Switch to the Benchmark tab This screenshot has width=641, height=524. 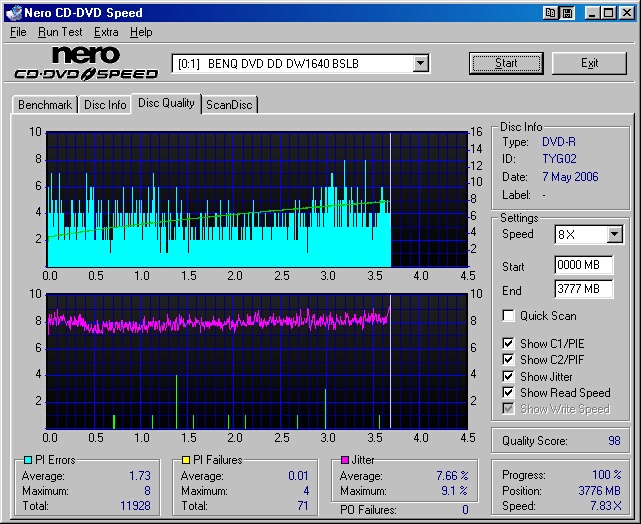(45, 105)
